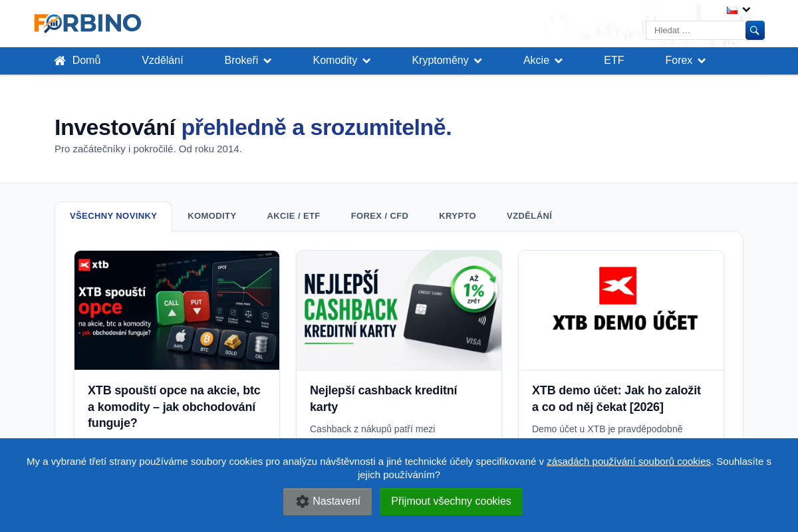The width and height of the screenshot is (798, 532).
Task: Open article title XTB spouští opce na akcie
Action: [174, 406]
